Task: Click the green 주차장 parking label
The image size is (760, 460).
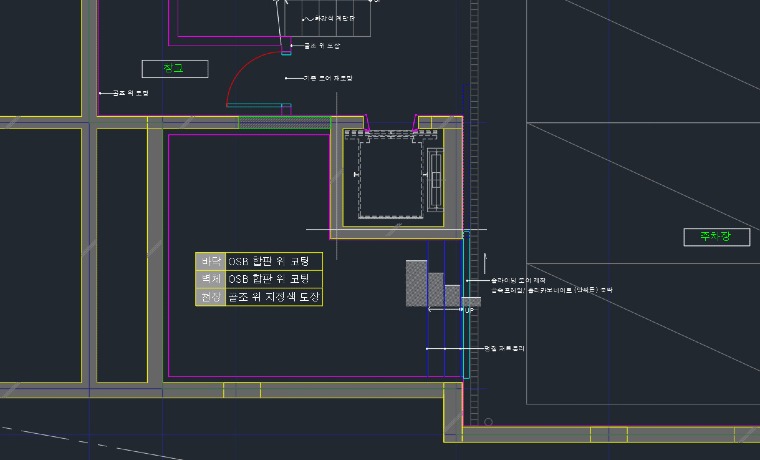Action: (x=715, y=236)
